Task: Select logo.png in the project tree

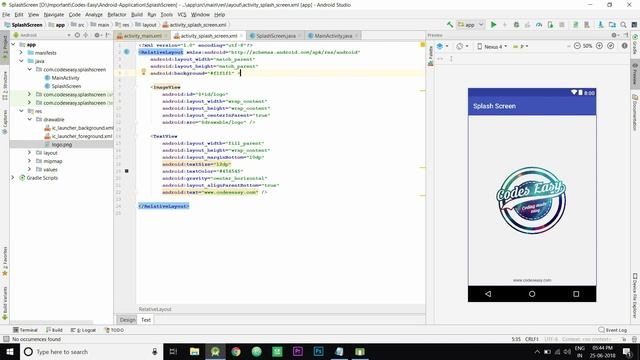Action: pyautogui.click(x=62, y=144)
